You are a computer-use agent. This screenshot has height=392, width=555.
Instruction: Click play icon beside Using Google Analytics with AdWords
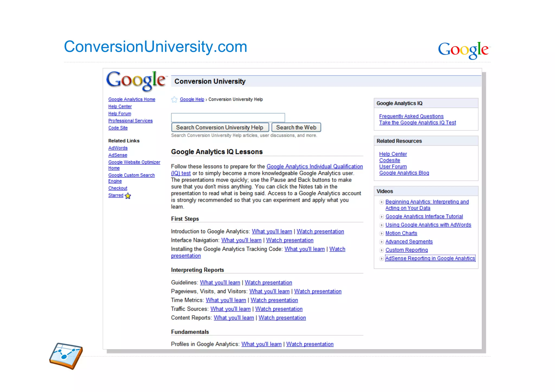pos(382,225)
